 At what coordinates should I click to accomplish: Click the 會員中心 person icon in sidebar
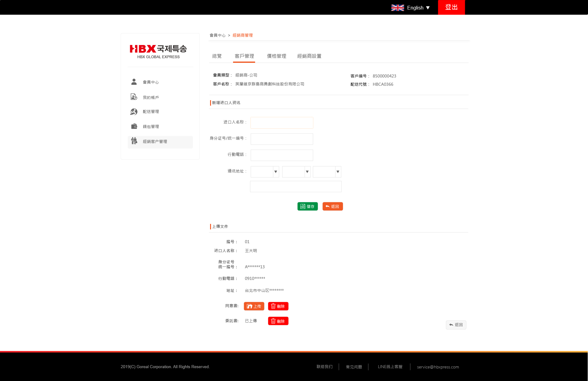pos(134,82)
